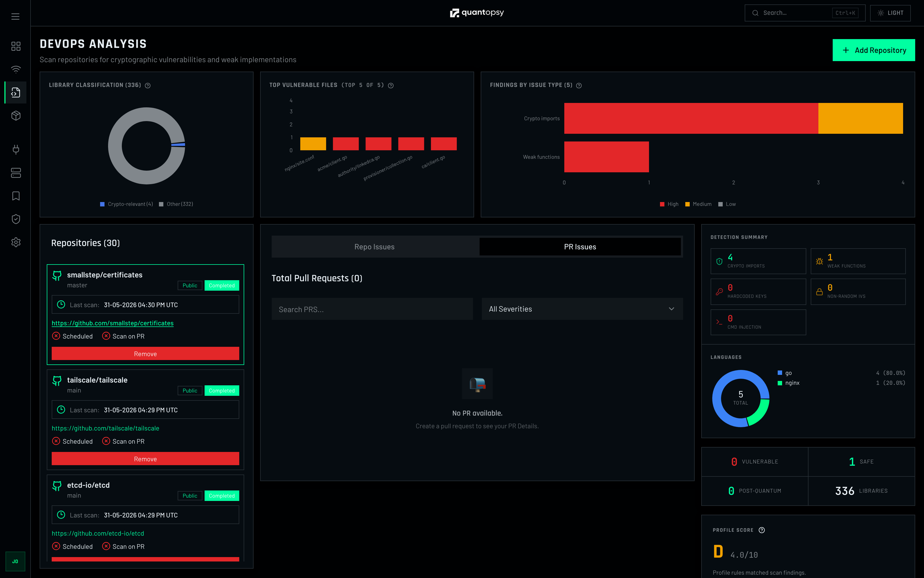Click the High severity legend swatch
The image size is (924, 578).
(x=662, y=204)
